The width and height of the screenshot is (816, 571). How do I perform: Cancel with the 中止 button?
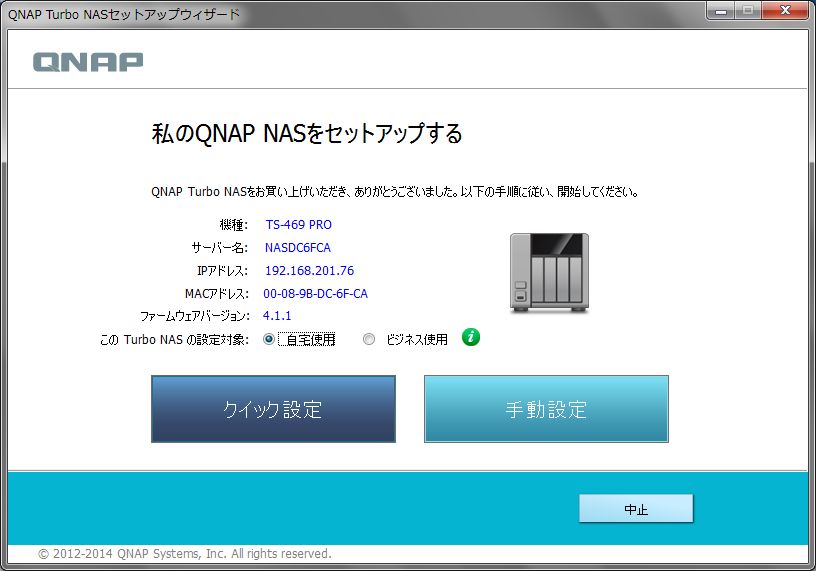click(636, 509)
